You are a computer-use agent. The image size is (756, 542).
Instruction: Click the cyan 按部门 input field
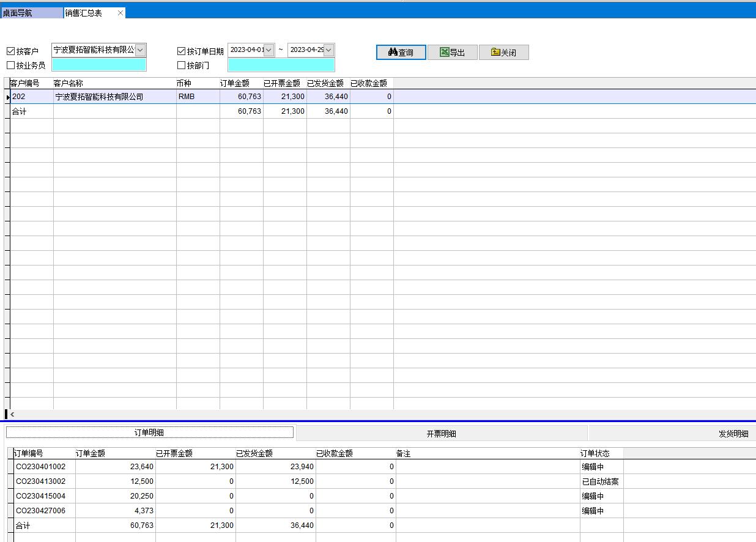pos(281,65)
